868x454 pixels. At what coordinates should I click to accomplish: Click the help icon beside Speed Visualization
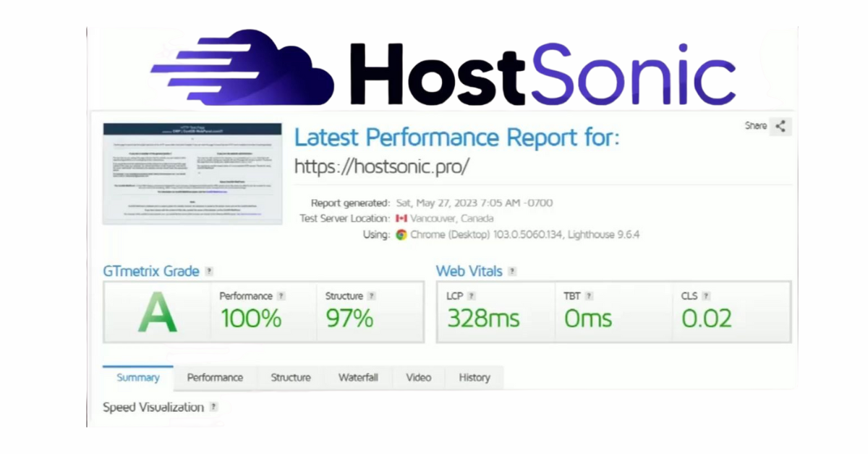(x=213, y=407)
